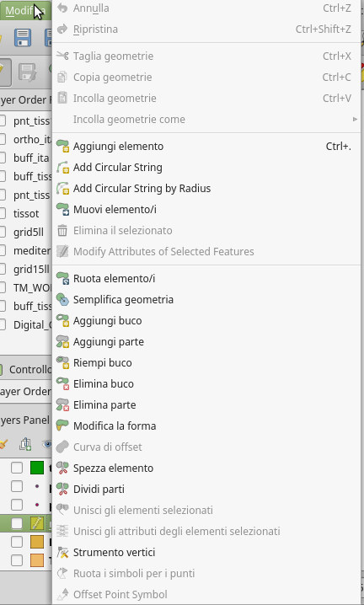Click the Modifica la forma icon

coord(62,426)
